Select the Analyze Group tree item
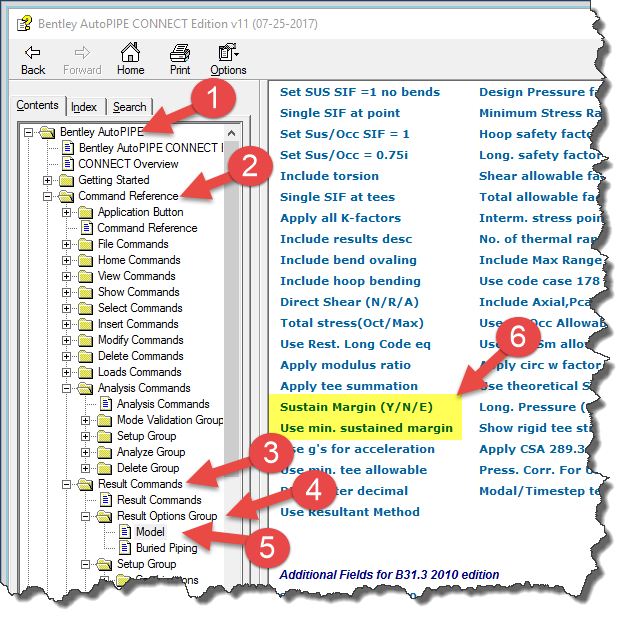This screenshot has width=633, height=623. (x=151, y=452)
